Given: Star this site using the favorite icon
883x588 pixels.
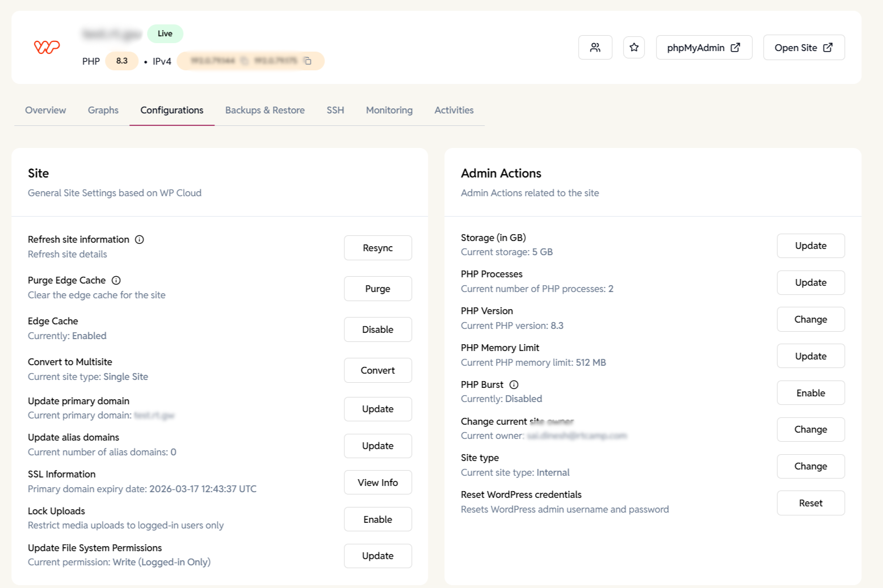Looking at the screenshot, I should click(634, 47).
